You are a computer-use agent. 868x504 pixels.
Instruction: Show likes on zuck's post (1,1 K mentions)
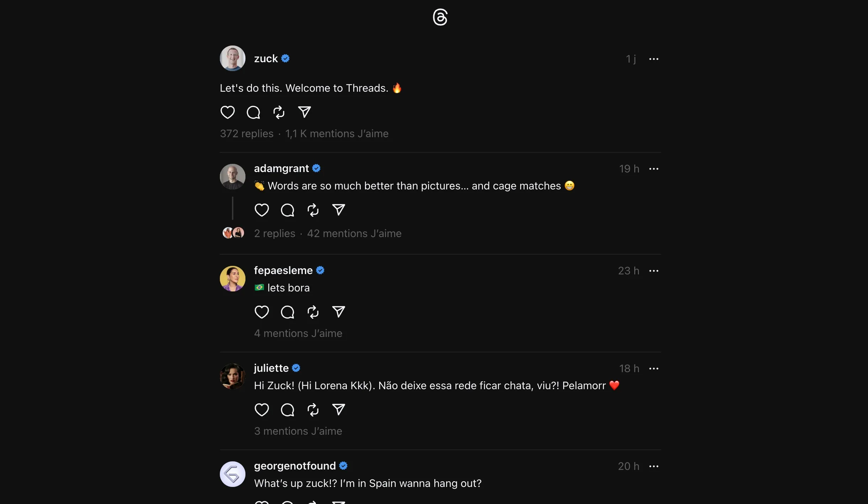pyautogui.click(x=337, y=134)
